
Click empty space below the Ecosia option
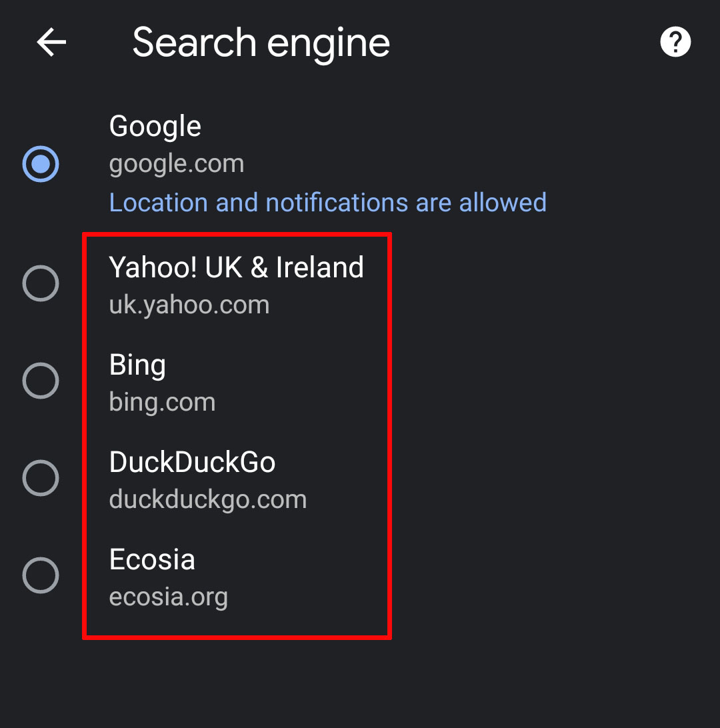[360, 683]
